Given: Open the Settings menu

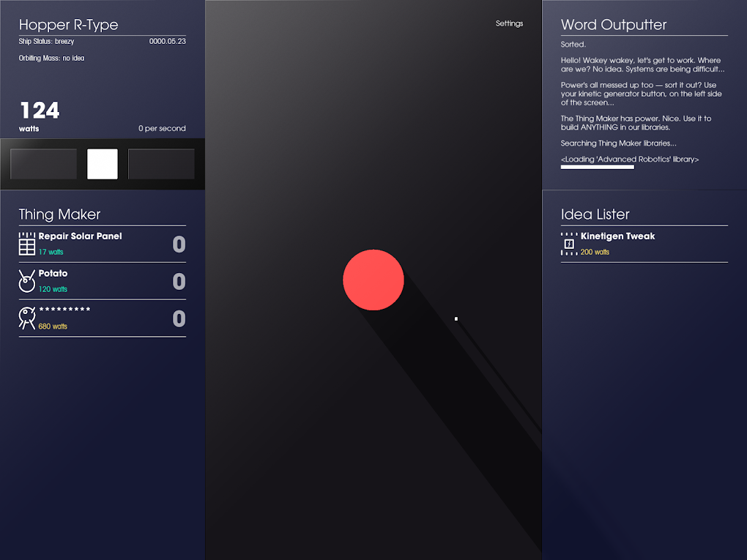Looking at the screenshot, I should point(509,23).
